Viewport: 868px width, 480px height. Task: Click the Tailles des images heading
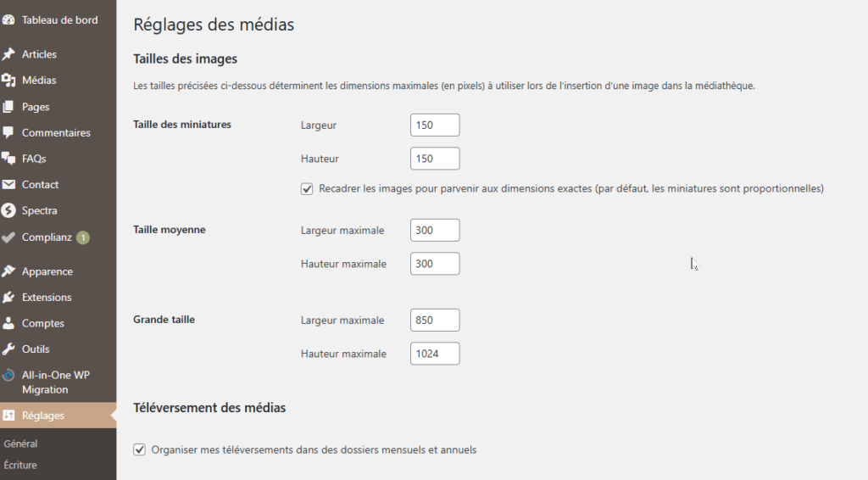click(x=186, y=59)
